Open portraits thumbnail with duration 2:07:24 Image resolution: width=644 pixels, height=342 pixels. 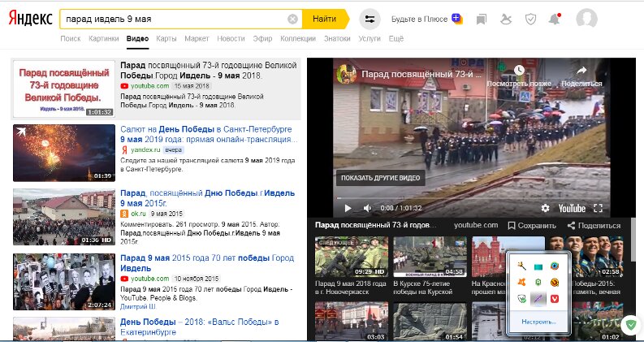pos(64,282)
